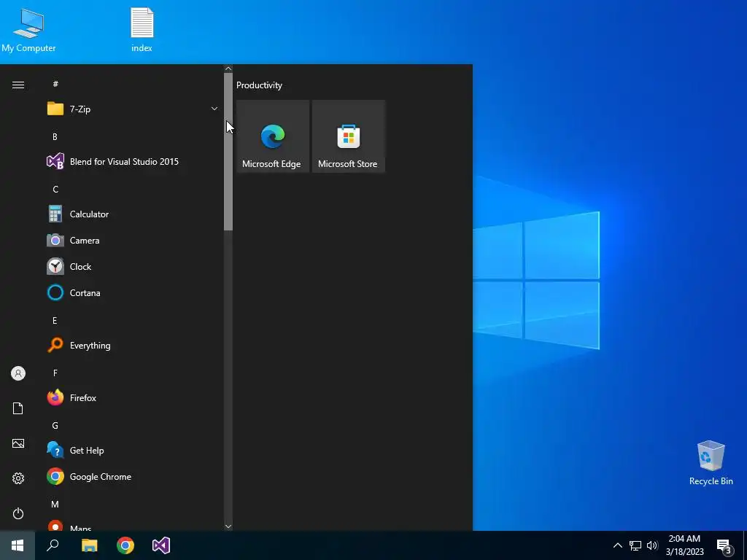The height and width of the screenshot is (560, 747).
Task: Show hidden system tray icons
Action: (617, 545)
